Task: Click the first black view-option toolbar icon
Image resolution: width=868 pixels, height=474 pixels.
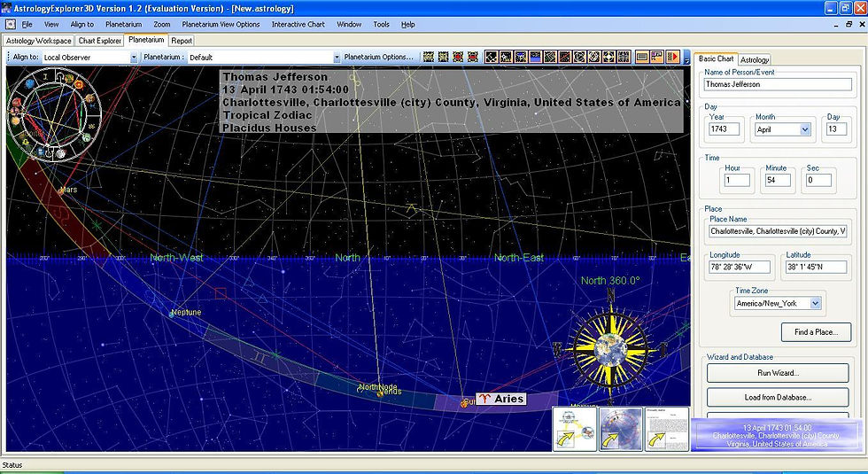Action: [x=491, y=57]
